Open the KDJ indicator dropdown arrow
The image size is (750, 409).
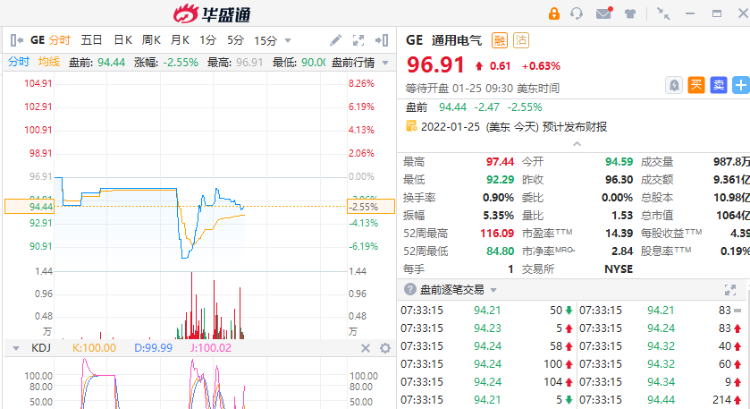tap(16, 348)
